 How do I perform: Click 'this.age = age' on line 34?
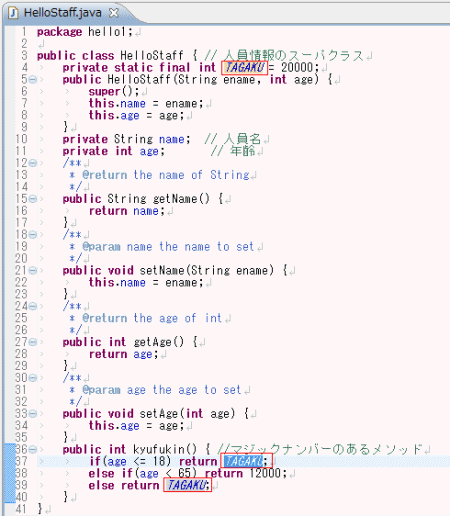click(136, 426)
